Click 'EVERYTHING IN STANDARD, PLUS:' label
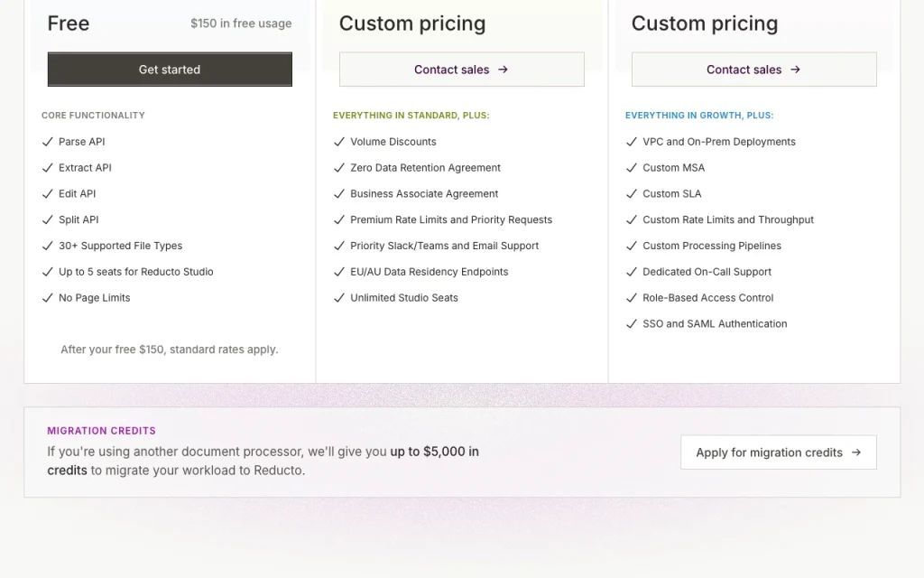 [x=411, y=115]
